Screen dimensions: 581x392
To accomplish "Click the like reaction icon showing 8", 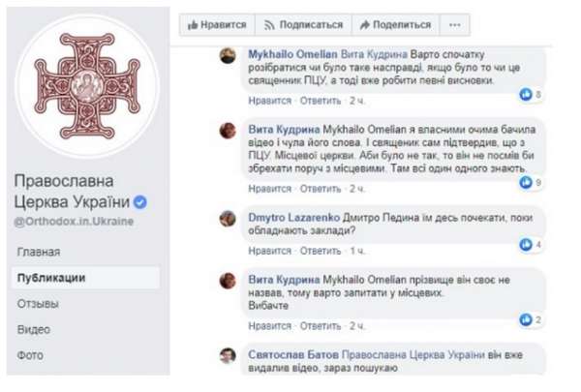I will 526,94.
